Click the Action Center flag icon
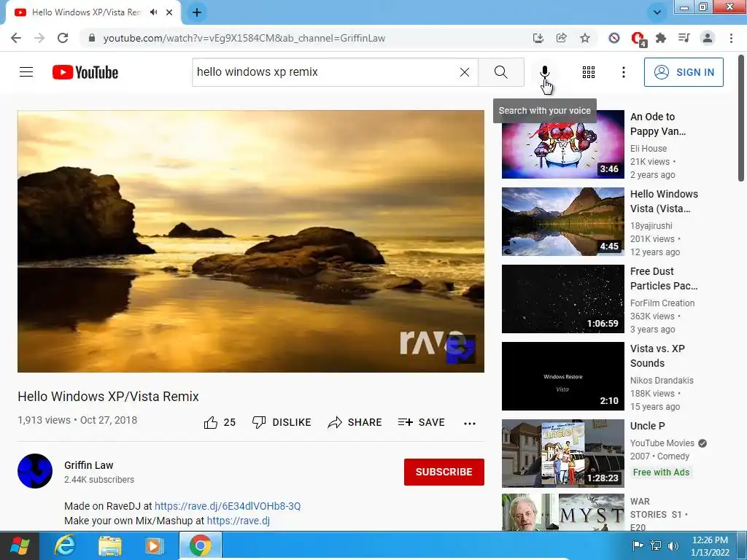 (x=638, y=545)
